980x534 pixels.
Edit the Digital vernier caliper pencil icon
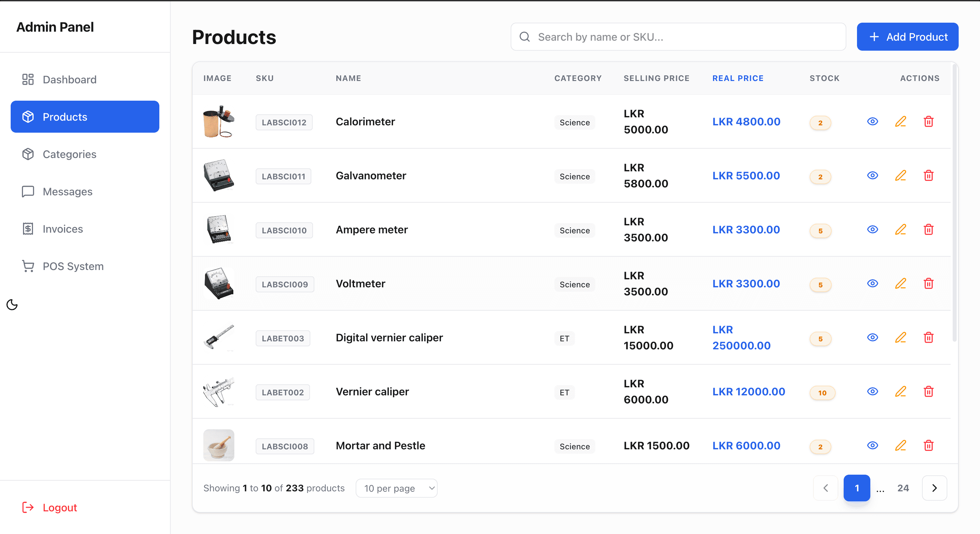point(900,337)
